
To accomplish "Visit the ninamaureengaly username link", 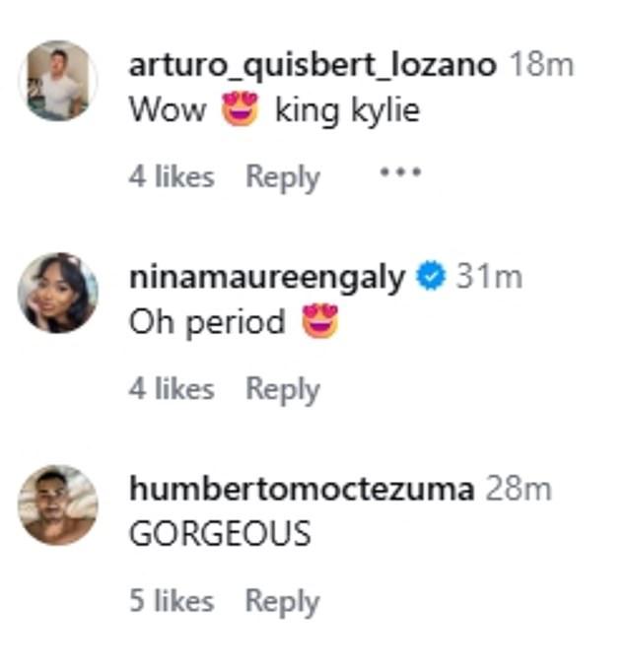I will point(266,278).
